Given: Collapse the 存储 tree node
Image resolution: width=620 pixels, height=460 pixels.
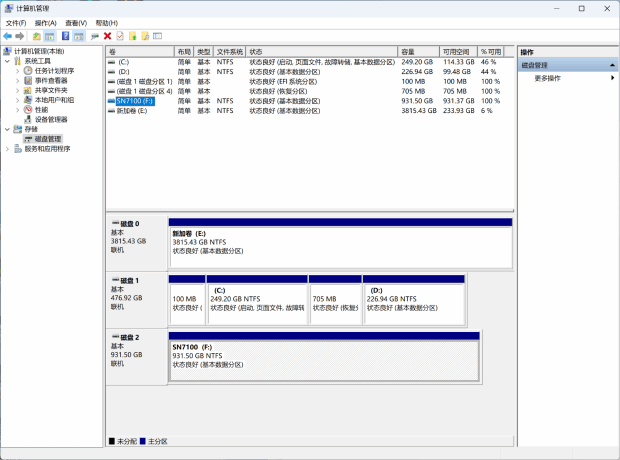Looking at the screenshot, I should 8,129.
